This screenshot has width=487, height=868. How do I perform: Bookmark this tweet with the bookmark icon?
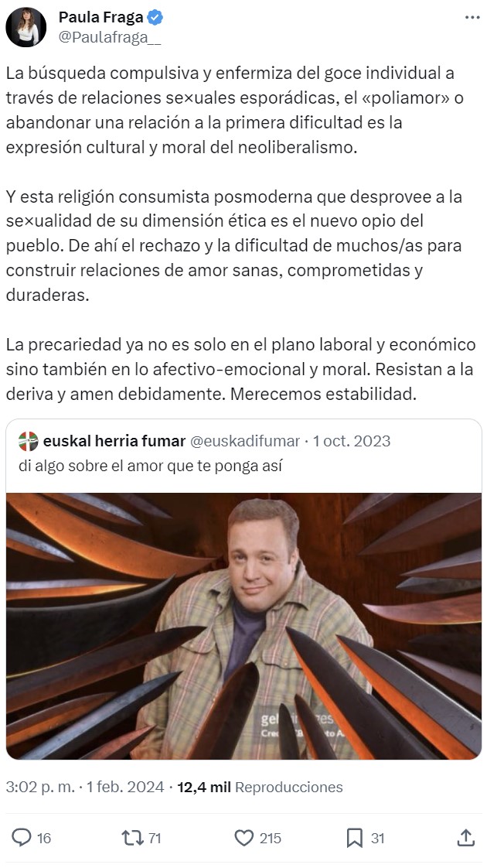354,838
